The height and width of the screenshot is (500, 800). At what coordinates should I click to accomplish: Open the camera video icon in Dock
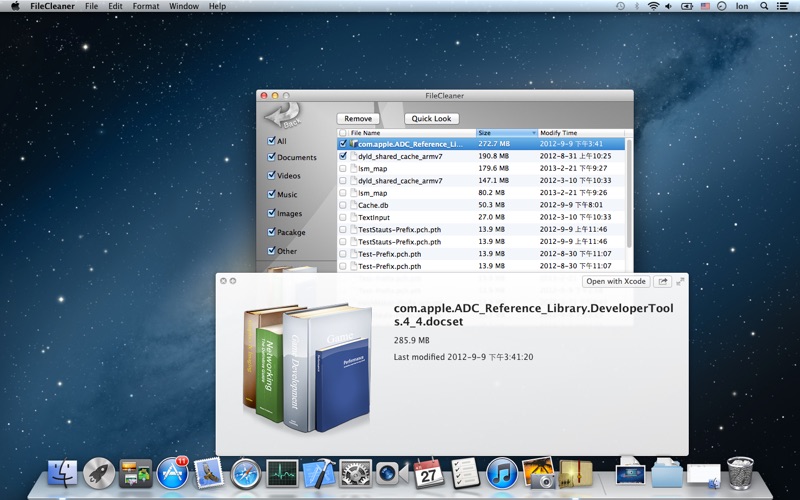pos(392,473)
